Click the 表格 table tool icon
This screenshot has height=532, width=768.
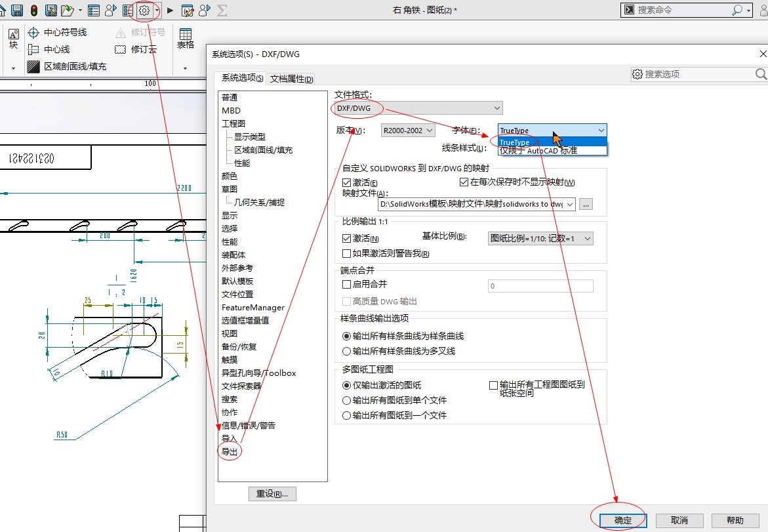click(186, 36)
